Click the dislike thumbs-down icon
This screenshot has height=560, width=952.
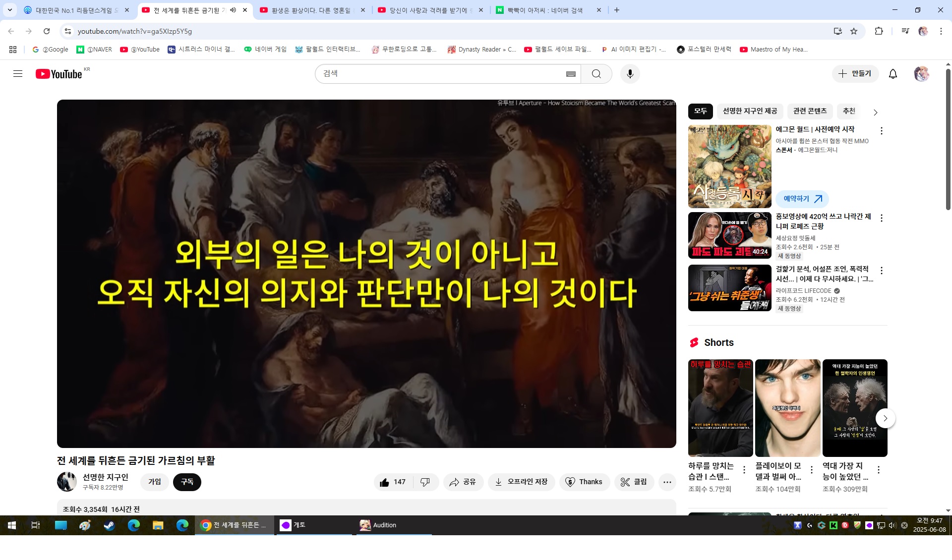[425, 482]
